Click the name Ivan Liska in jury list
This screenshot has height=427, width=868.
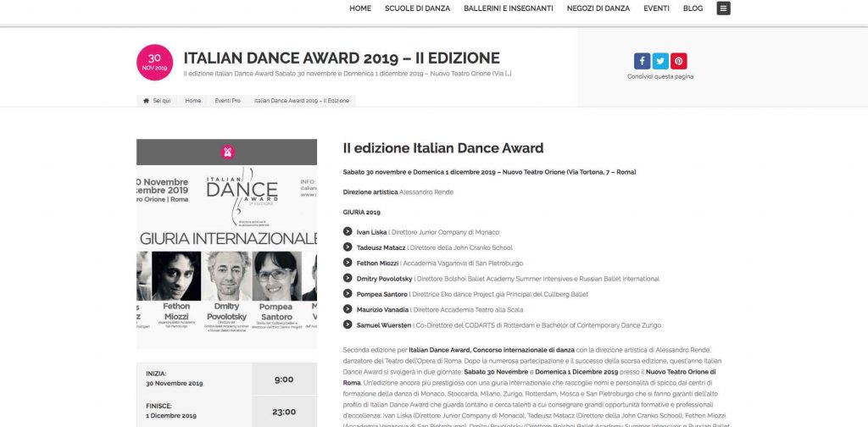pos(371,232)
